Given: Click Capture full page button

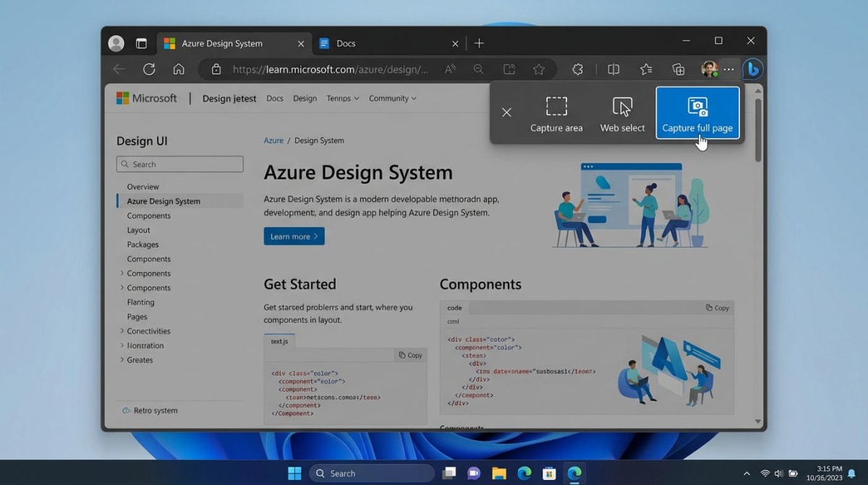Looking at the screenshot, I should tap(697, 112).
